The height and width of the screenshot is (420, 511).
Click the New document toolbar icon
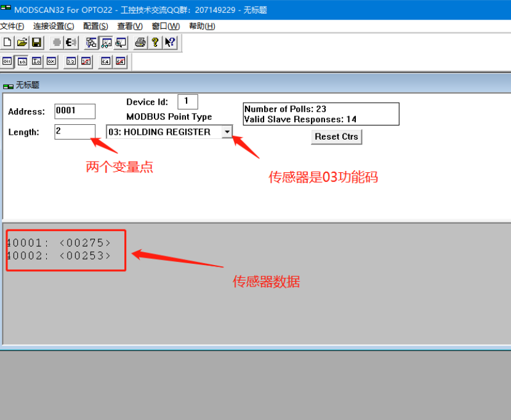coord(7,42)
